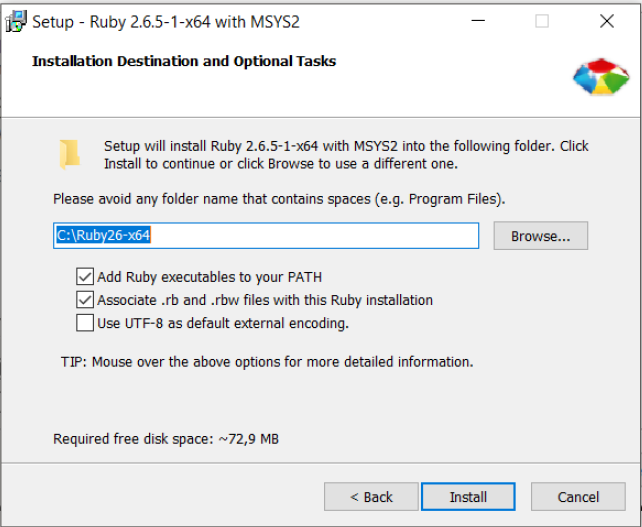Minimize the Ruby setup window

click(478, 21)
